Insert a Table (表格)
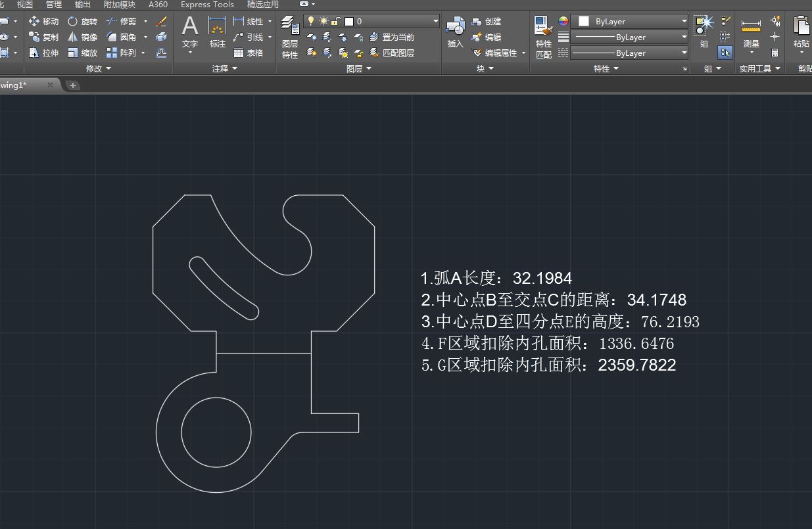This screenshot has width=812, height=529. pyautogui.click(x=249, y=53)
